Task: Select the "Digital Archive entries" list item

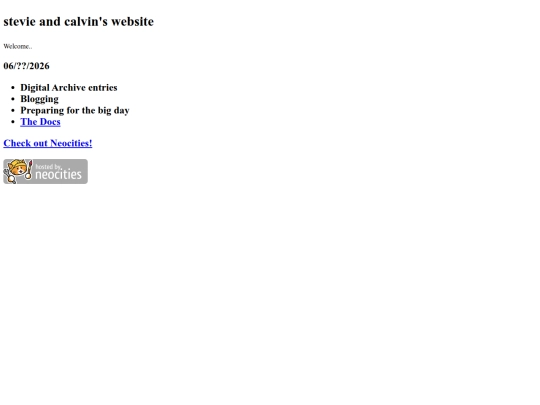Action: 69,88
